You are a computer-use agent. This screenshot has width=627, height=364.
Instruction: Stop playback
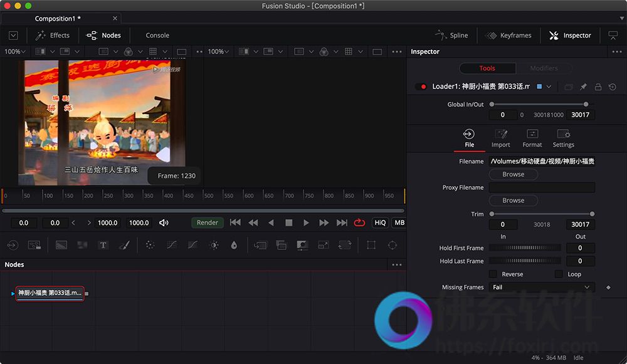(288, 222)
